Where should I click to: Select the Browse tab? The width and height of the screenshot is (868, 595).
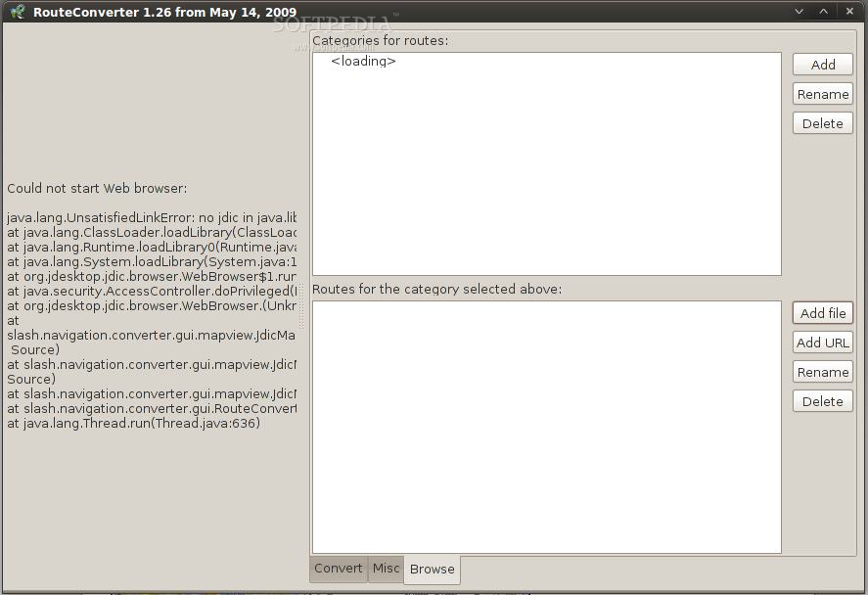[433, 570]
